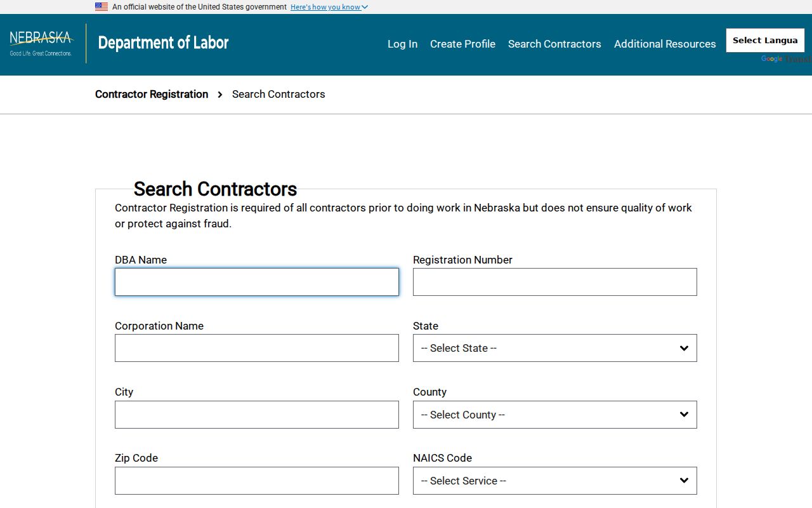
Task: Click the Registration Number field
Action: pyautogui.click(x=555, y=282)
